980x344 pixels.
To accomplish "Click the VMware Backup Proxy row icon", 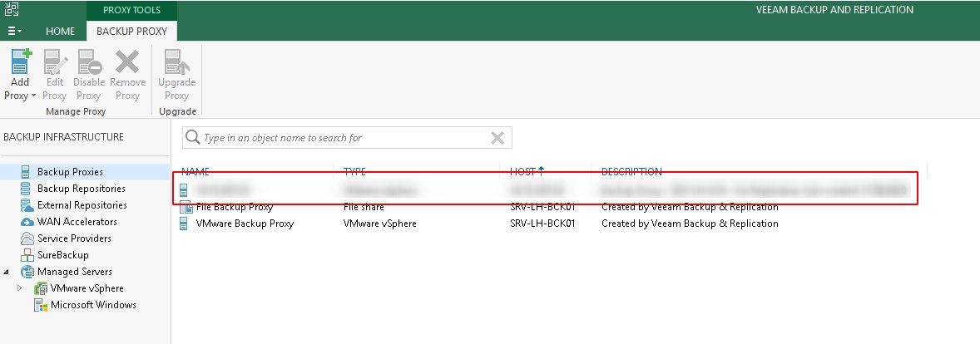I will (x=184, y=224).
